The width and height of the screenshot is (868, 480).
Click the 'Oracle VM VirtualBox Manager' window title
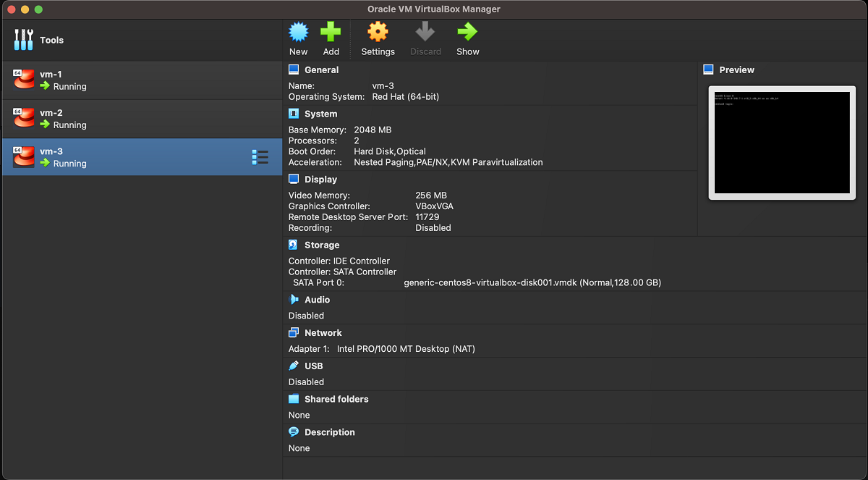[434, 9]
